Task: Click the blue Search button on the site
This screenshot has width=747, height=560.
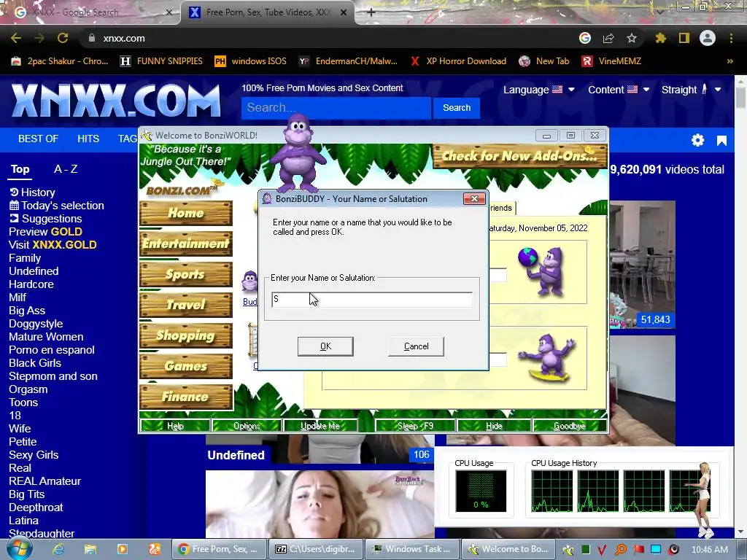Action: point(457,108)
